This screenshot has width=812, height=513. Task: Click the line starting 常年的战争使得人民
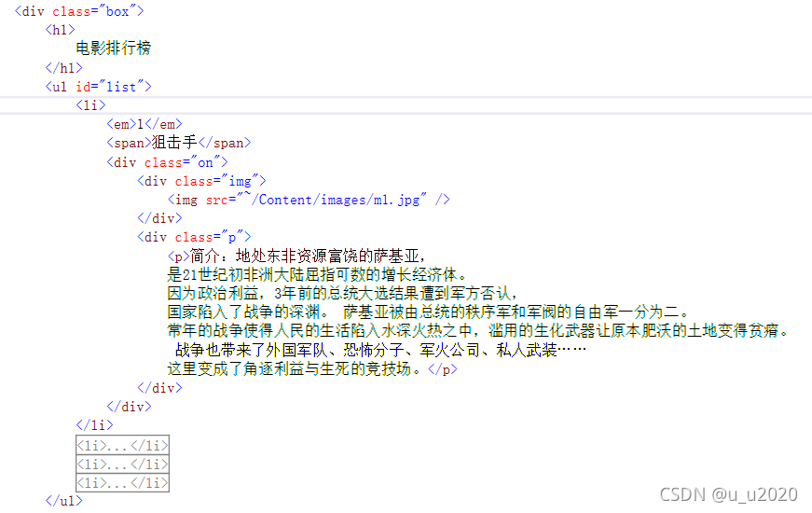pos(478,330)
